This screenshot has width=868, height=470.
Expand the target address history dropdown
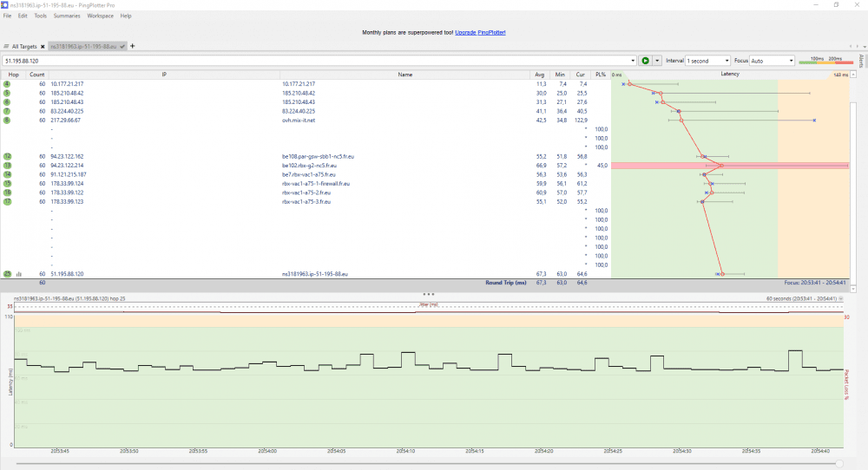point(634,61)
